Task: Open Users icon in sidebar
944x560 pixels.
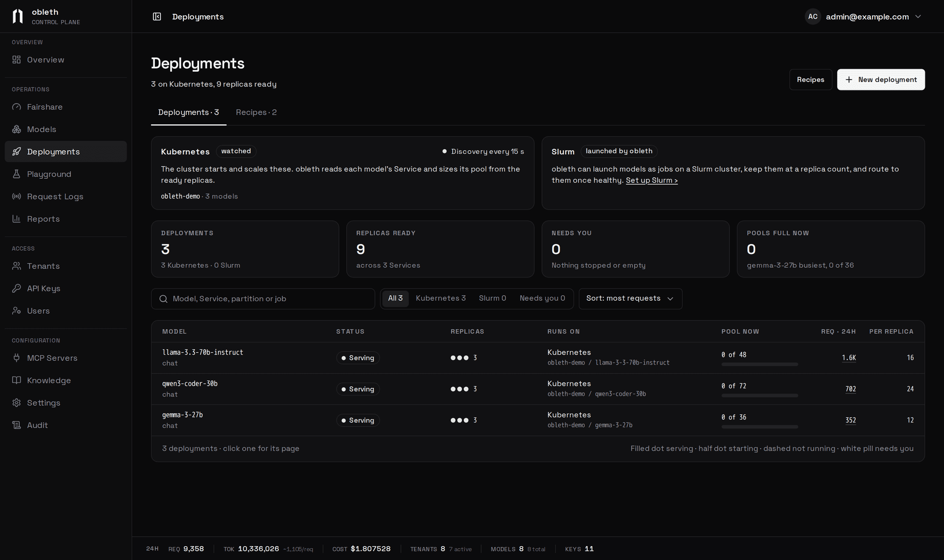Action: pos(17,311)
